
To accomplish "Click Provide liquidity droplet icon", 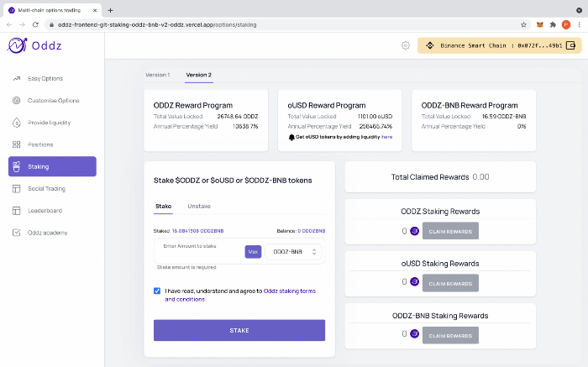I will [x=17, y=123].
